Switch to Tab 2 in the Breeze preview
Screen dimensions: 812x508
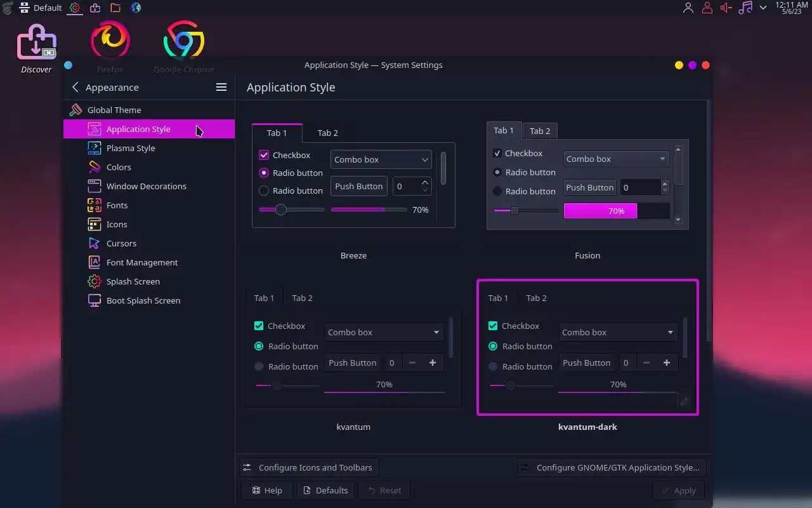click(x=328, y=133)
